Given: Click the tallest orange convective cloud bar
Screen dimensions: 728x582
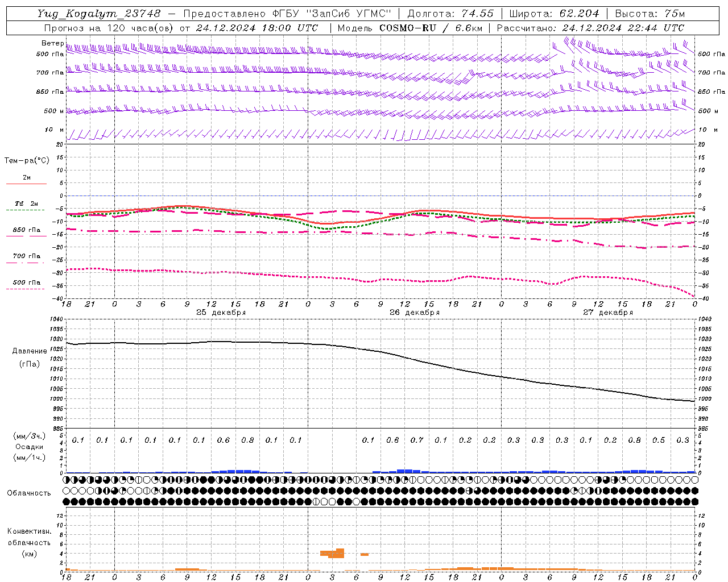Looking at the screenshot, I should pyautogui.click(x=340, y=553).
